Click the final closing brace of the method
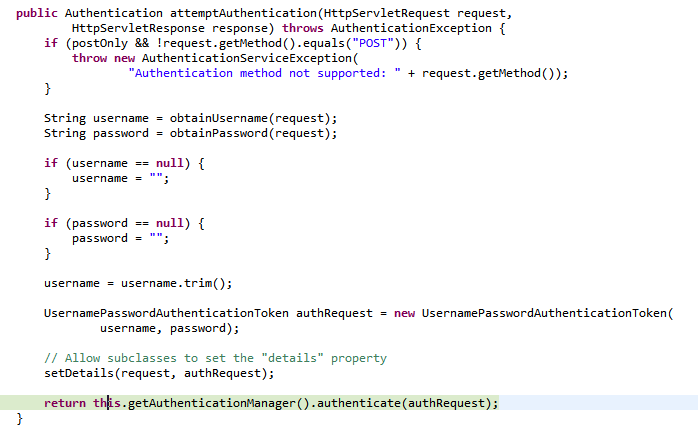Screen dimensions: 698x427 pos(19,419)
